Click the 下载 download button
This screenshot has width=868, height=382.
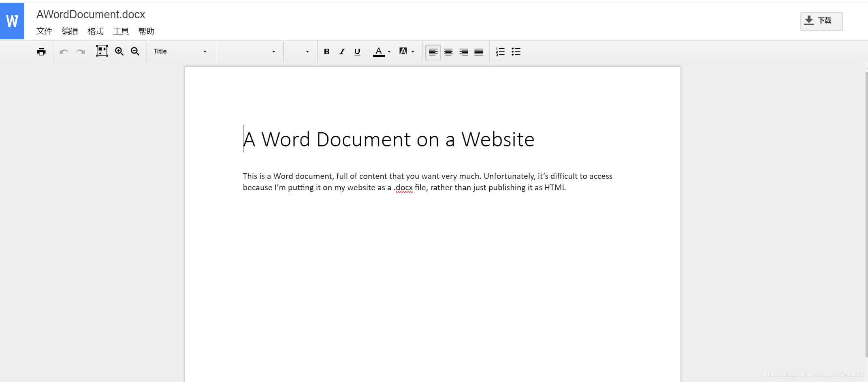click(x=821, y=21)
